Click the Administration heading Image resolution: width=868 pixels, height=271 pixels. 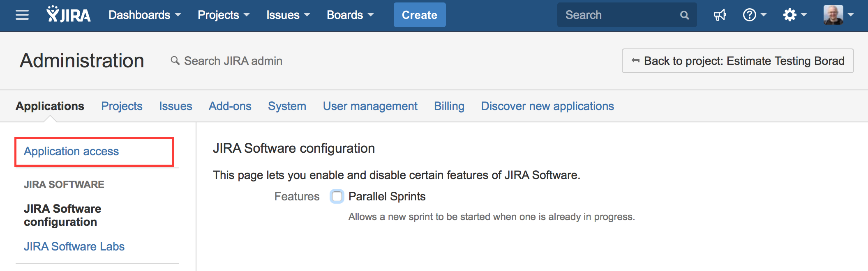pyautogui.click(x=82, y=61)
